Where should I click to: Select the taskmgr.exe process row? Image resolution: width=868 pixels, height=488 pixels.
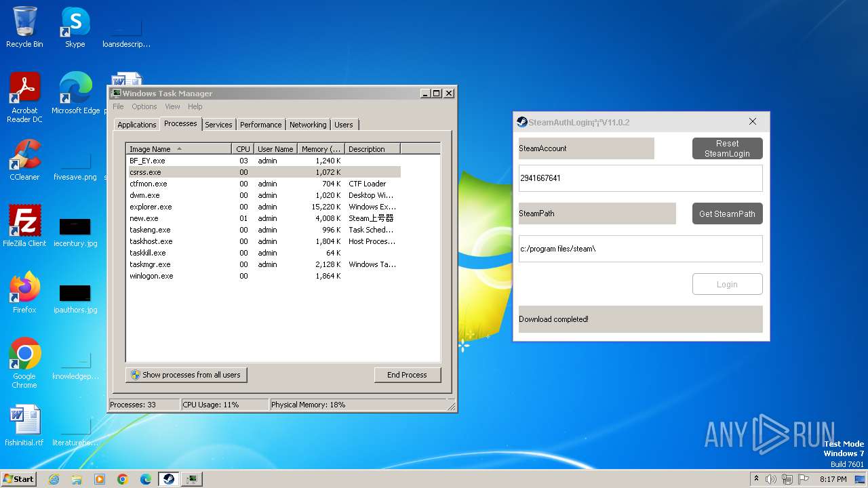264,264
